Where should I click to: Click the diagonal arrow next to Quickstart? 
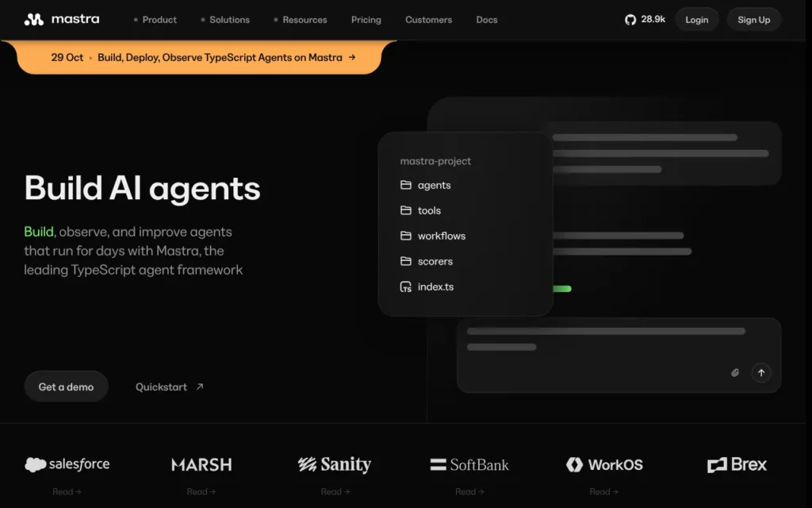(x=200, y=387)
